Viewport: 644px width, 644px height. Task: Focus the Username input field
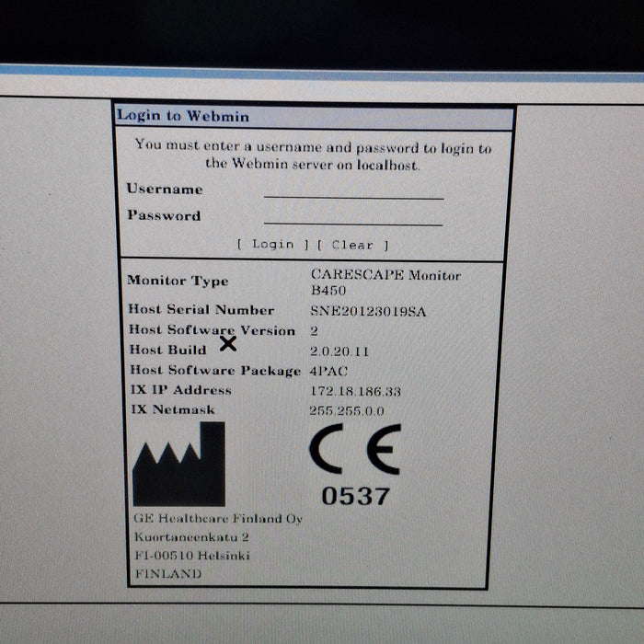tap(353, 190)
